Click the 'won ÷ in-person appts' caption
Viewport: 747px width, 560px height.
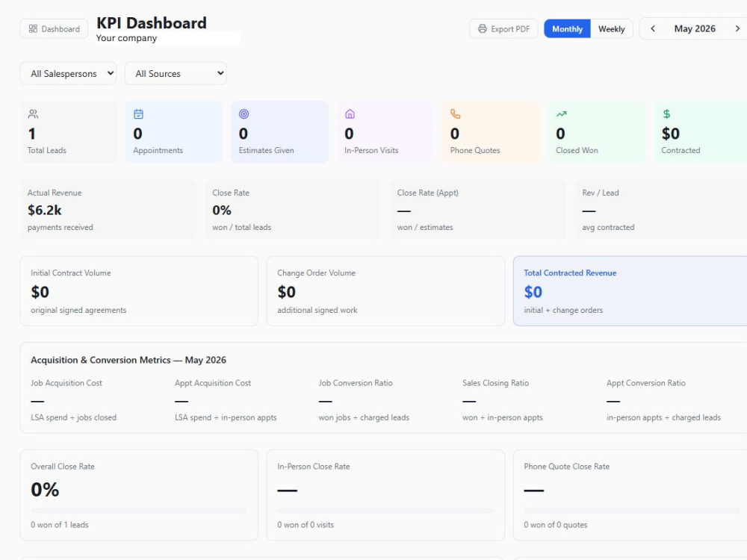tap(503, 417)
